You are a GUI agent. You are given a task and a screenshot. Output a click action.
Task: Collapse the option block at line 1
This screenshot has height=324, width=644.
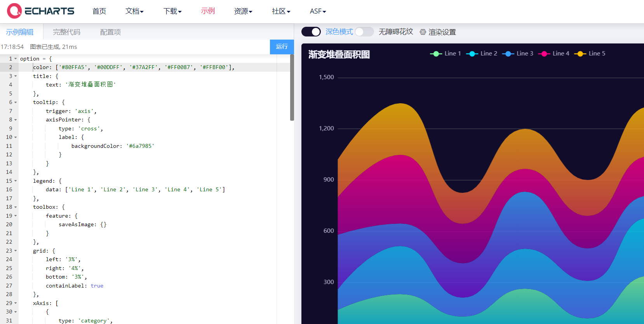point(16,59)
